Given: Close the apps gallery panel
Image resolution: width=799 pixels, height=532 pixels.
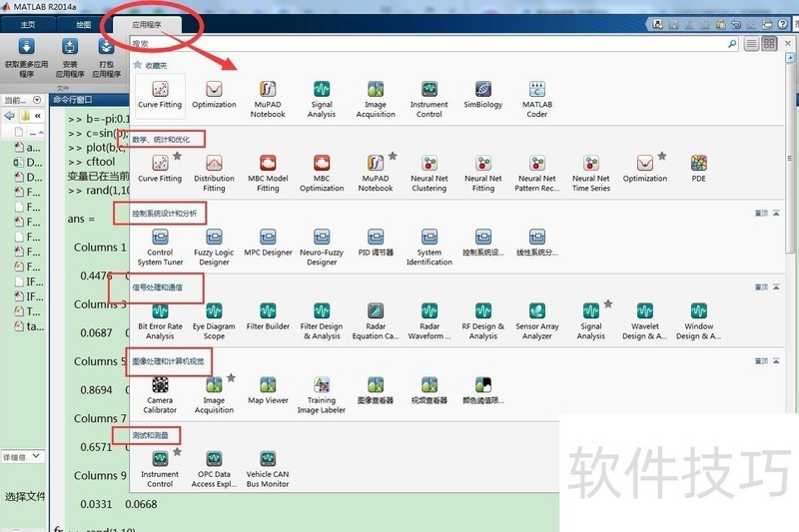Looking at the screenshot, I should (788, 43).
